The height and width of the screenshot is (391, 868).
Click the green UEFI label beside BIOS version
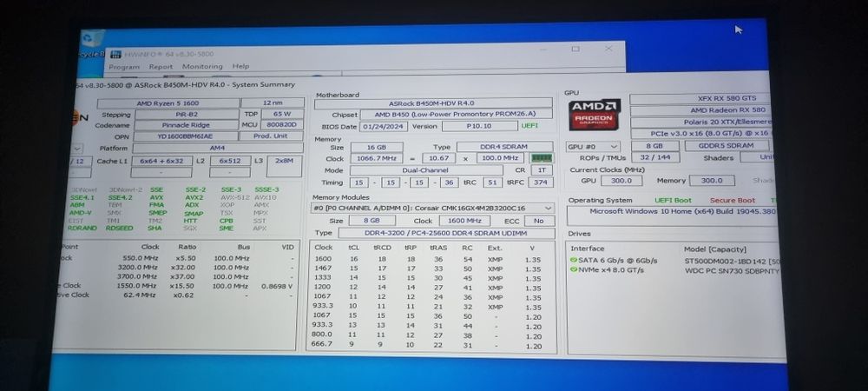tap(529, 126)
